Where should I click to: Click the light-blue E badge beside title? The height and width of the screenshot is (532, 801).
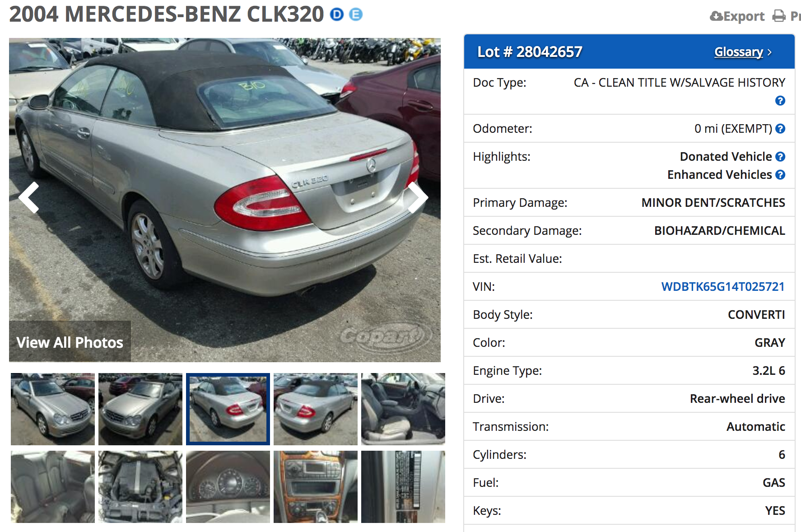pos(356,14)
